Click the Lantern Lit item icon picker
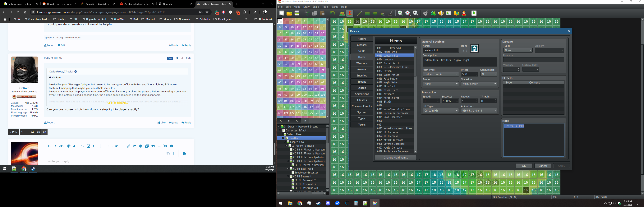 (474, 48)
